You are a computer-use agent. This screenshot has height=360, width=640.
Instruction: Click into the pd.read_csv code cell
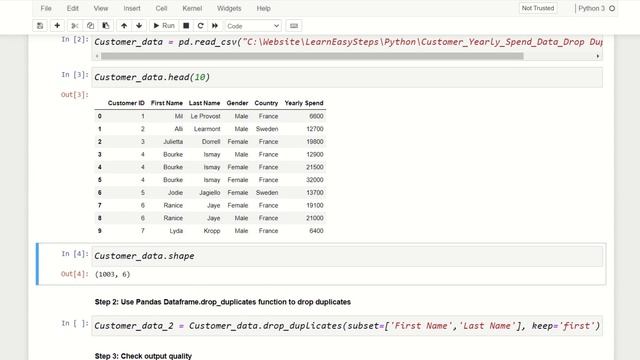coord(347,42)
